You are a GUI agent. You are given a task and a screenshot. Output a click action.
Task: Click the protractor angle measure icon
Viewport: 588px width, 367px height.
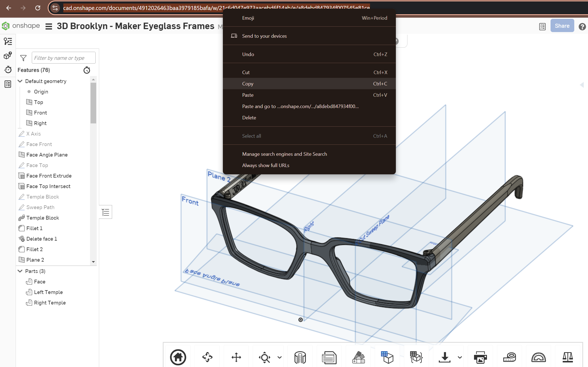click(538, 357)
